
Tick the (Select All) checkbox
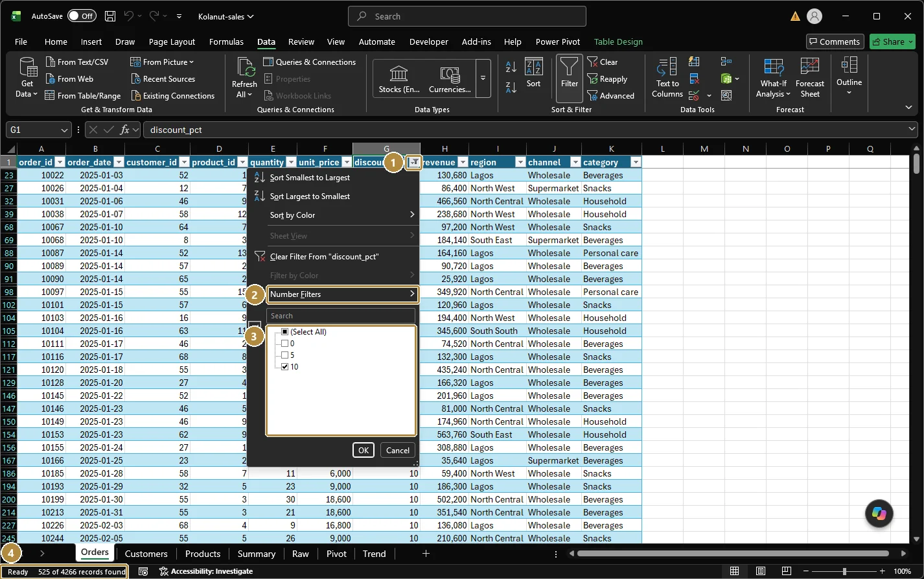pyautogui.click(x=284, y=332)
